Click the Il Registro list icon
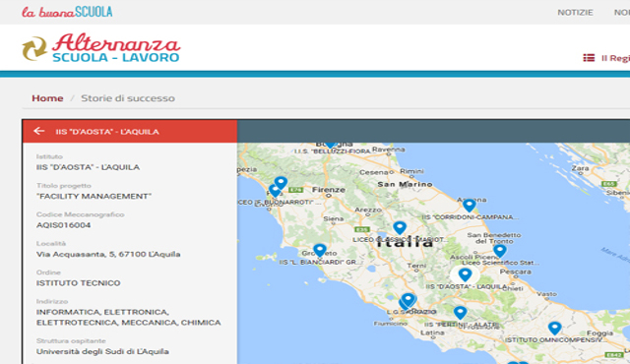The width and height of the screenshot is (630, 364). (589, 58)
